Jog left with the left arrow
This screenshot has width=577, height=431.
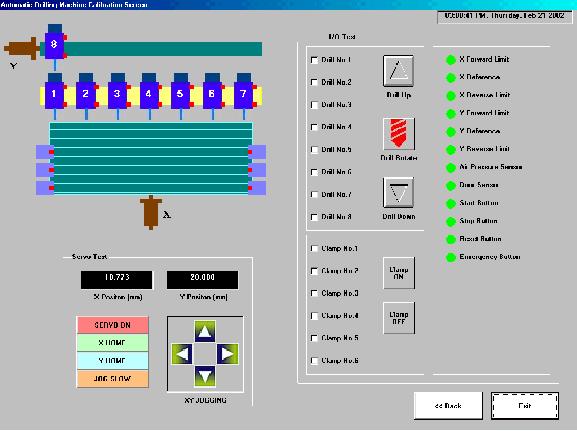coord(182,354)
